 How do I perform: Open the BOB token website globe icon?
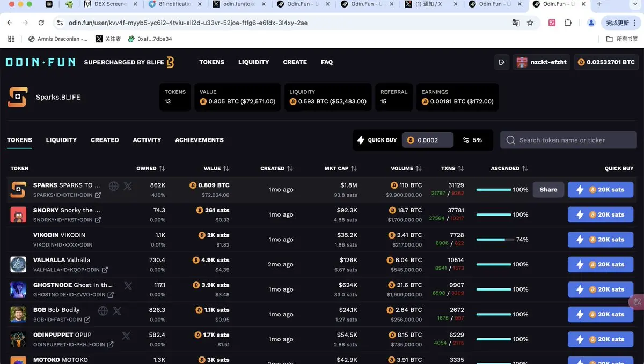pyautogui.click(x=103, y=310)
